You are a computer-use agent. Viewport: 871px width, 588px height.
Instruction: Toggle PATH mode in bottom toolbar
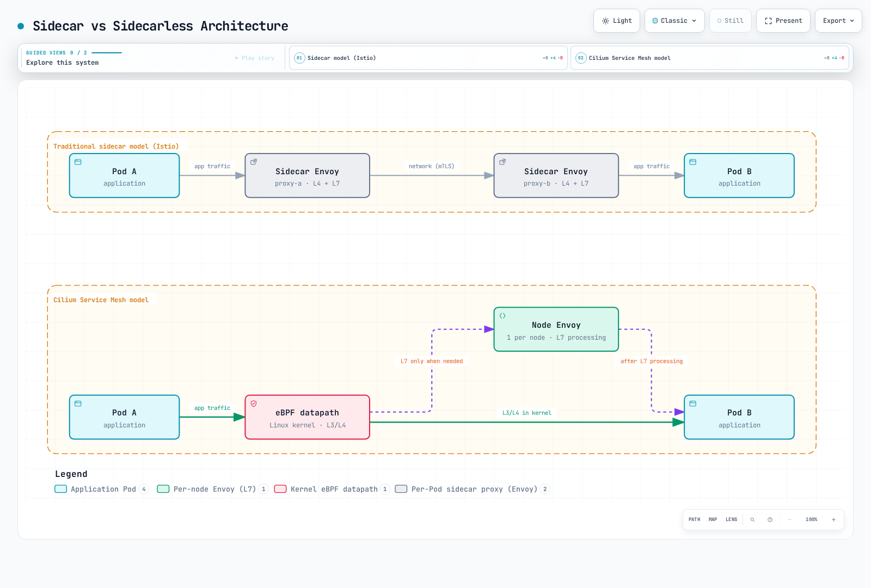tap(694, 519)
